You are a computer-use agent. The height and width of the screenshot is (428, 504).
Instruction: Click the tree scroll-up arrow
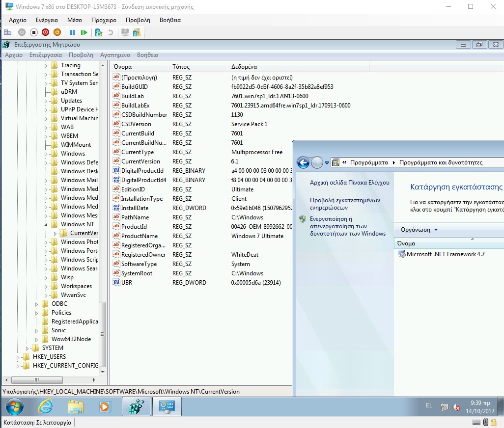point(103,65)
